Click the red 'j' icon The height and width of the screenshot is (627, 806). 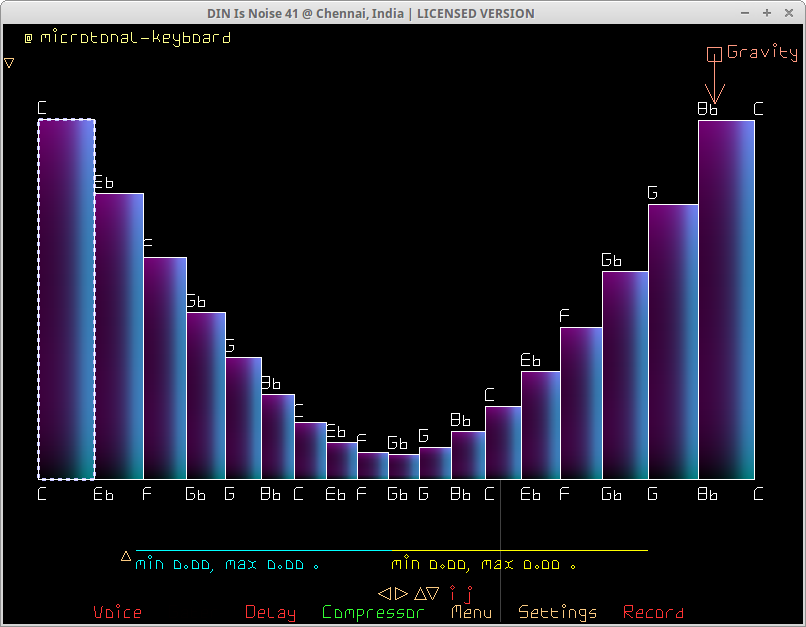click(467, 594)
